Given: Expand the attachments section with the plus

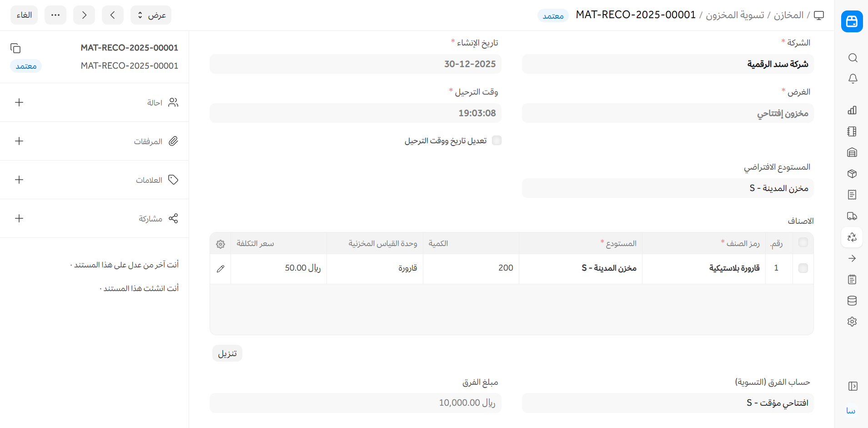Looking at the screenshot, I should pyautogui.click(x=19, y=141).
